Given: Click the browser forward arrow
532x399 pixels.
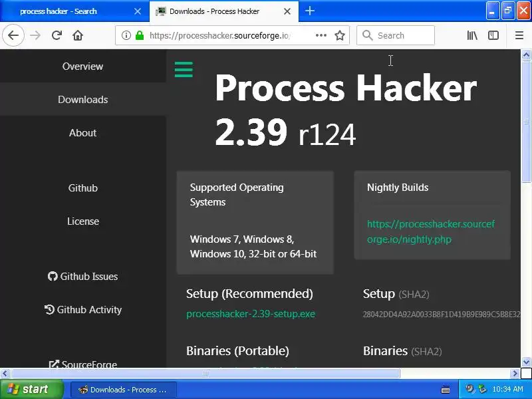Looking at the screenshot, I should [35, 35].
